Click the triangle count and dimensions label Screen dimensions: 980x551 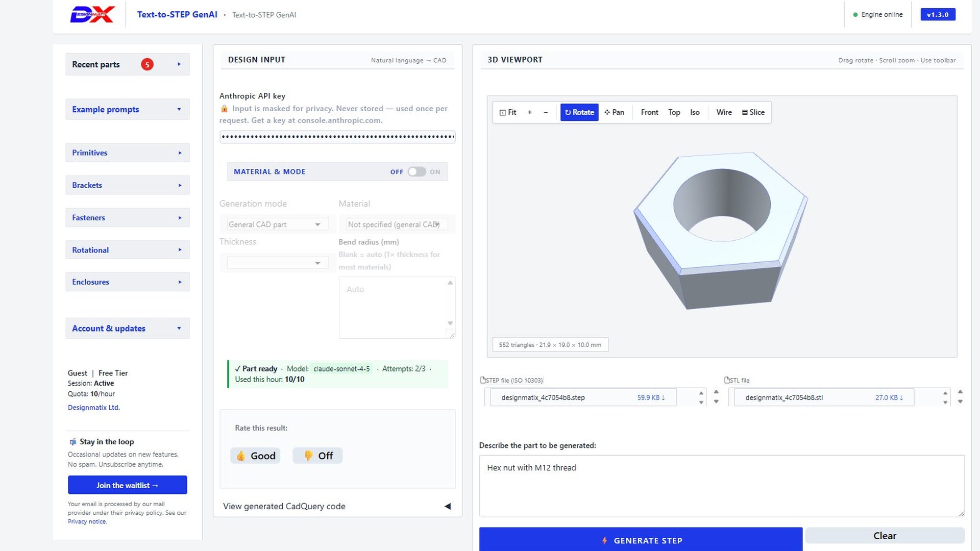coord(550,345)
